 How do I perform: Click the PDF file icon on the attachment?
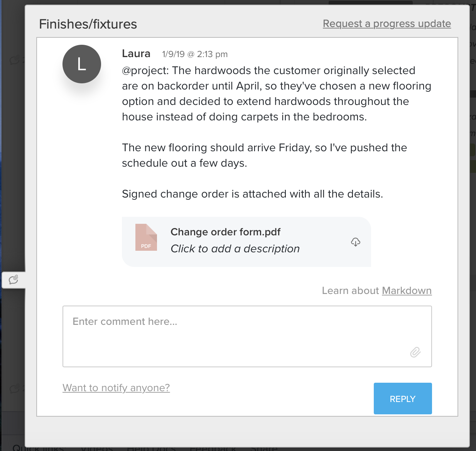[146, 237]
